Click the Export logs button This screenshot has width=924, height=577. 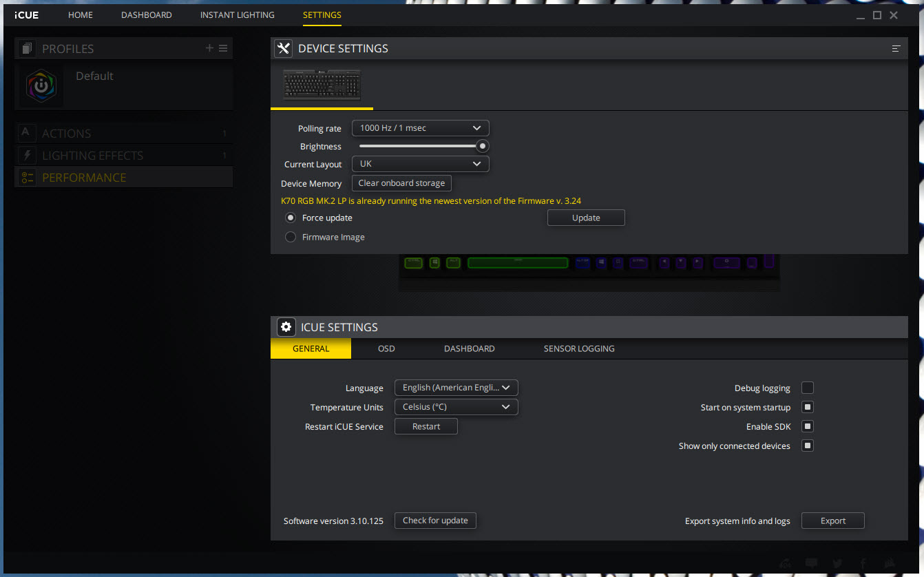[x=832, y=521]
